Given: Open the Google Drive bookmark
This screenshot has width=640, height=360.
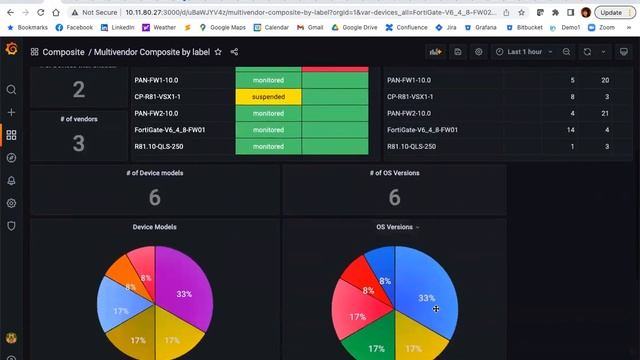Looking at the screenshot, I should coord(354,27).
